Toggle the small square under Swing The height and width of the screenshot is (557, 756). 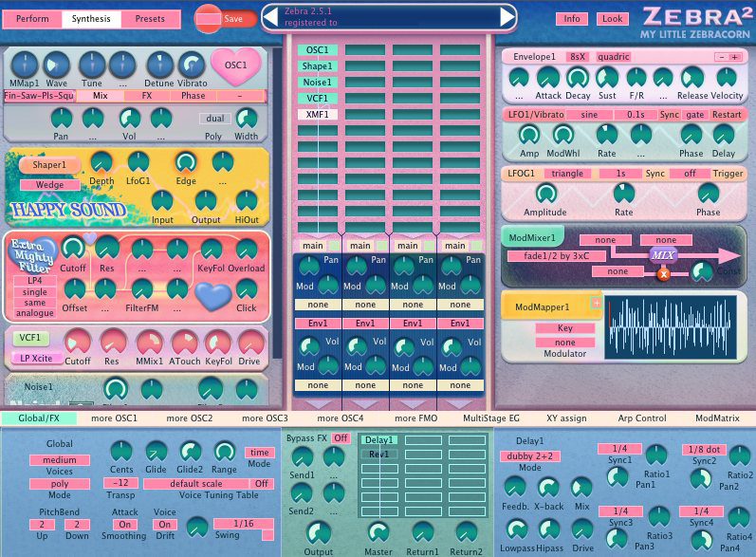267,535
